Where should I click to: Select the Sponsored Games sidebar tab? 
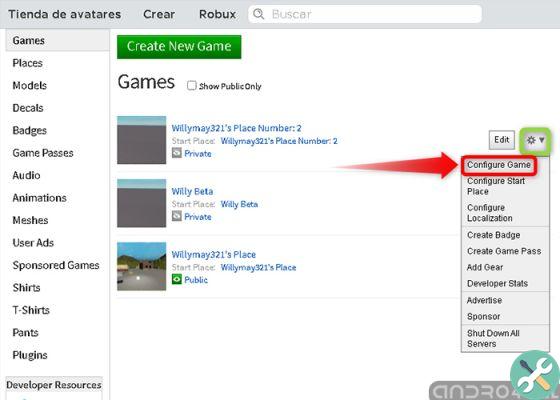(x=57, y=265)
